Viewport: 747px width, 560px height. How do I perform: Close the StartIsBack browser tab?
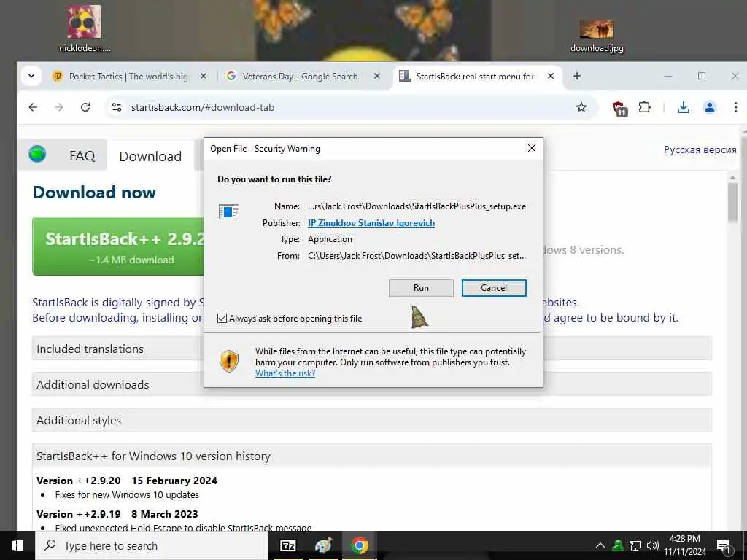tap(551, 76)
